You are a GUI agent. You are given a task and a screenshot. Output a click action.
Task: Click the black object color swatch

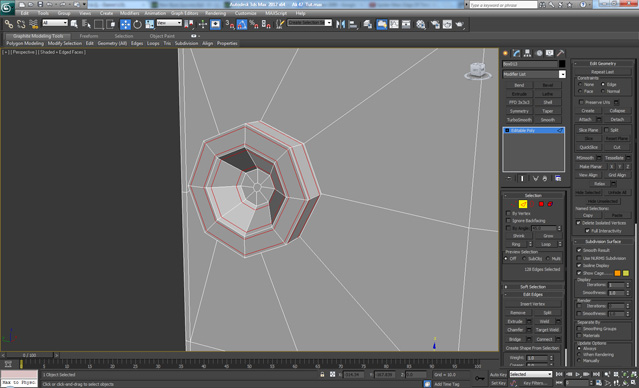point(562,64)
